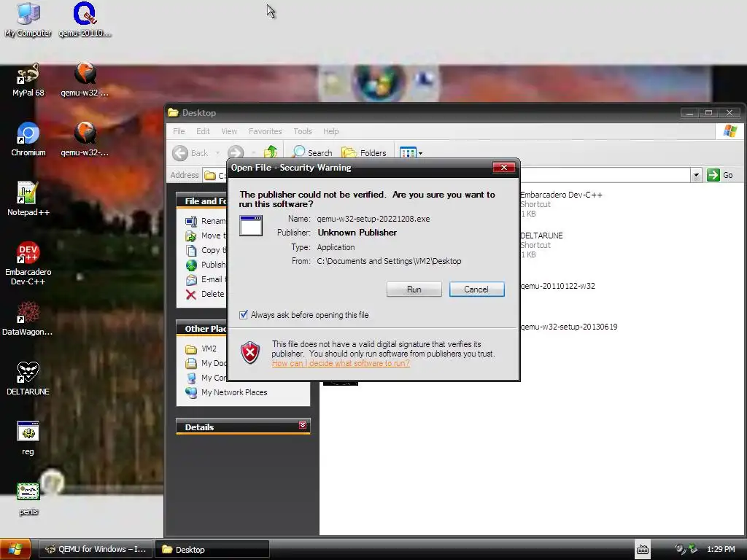Click Publish this file to the Web
The image size is (747, 560).
(206, 265)
